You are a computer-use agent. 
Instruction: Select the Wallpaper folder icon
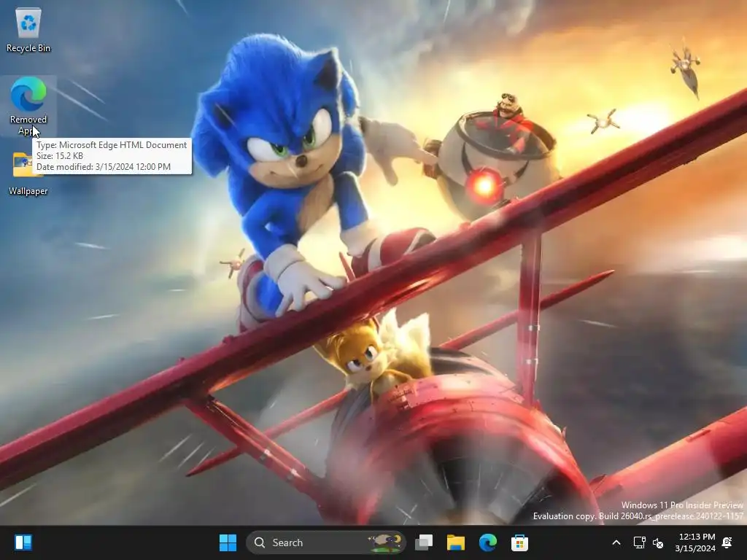tap(28, 174)
